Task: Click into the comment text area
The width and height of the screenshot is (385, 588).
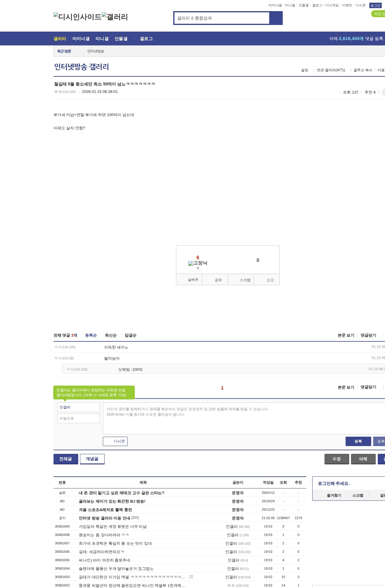Action: 244,418
